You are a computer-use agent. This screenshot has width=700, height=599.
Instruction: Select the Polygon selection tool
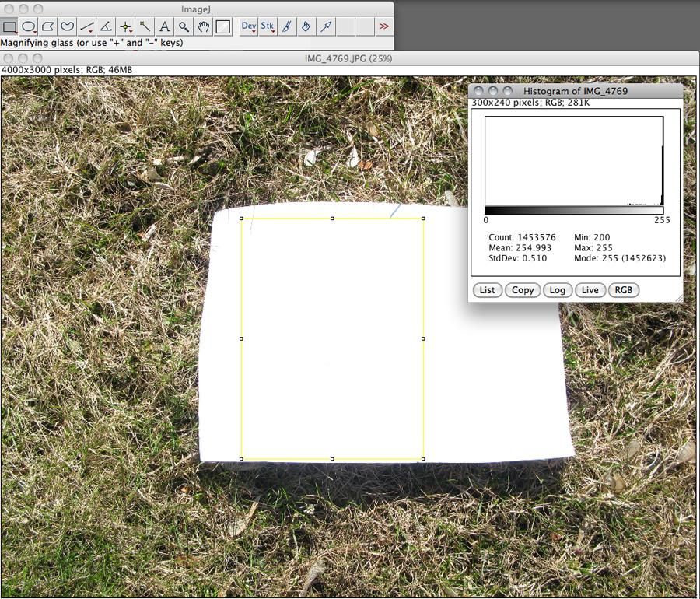point(47,26)
